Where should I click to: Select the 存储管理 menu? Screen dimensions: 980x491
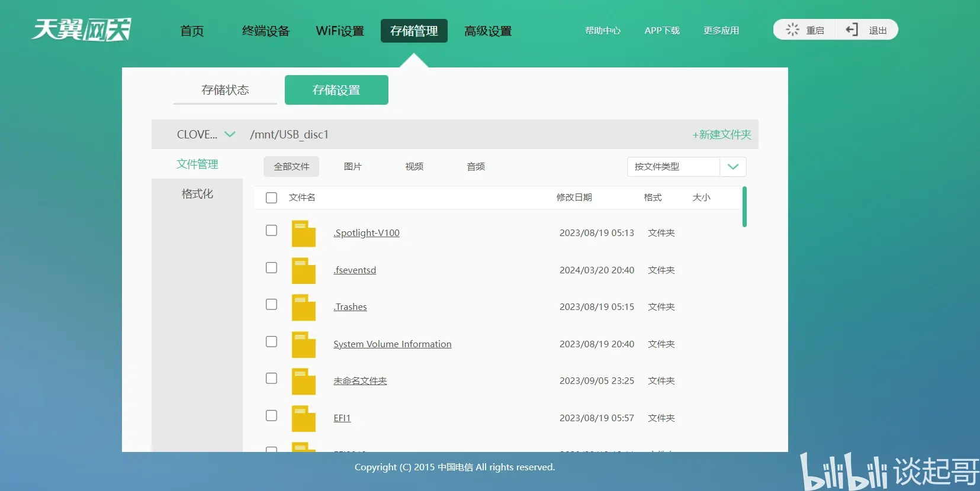[x=414, y=31]
